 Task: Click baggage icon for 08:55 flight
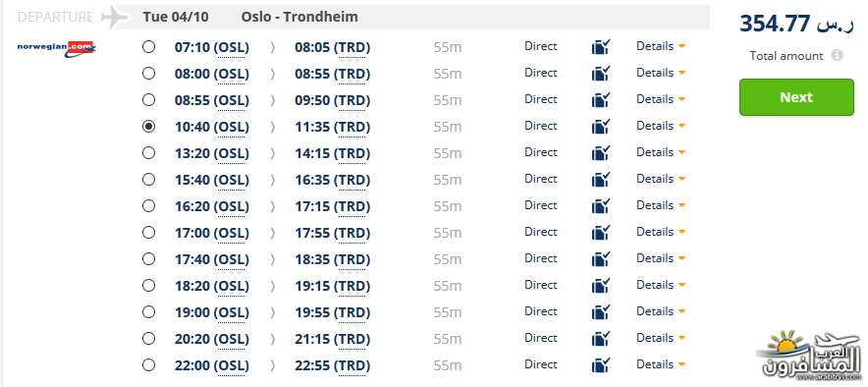[601, 100]
